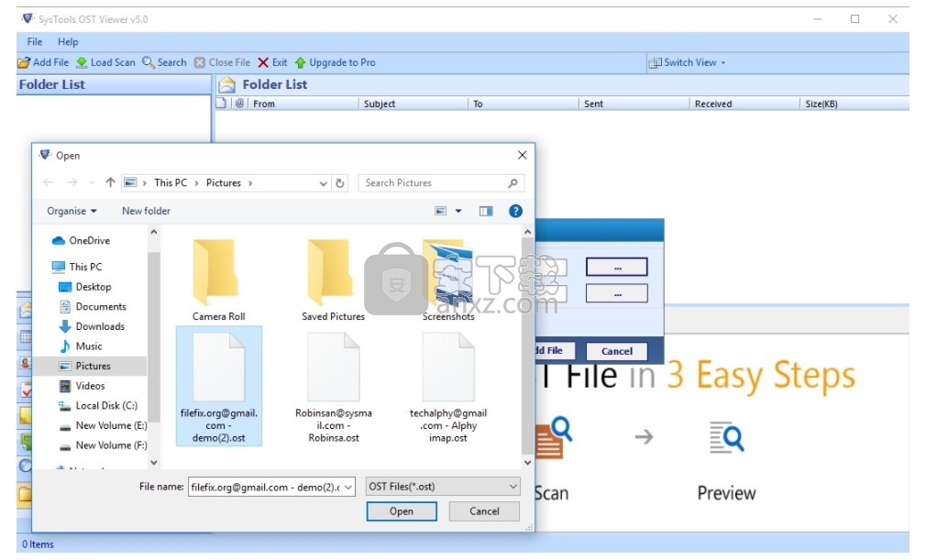This screenshot has height=560, width=926.
Task: Sort messages by the To column
Action: pos(524,104)
